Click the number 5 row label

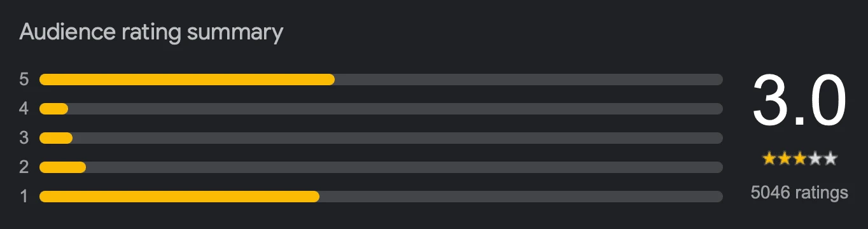24,80
